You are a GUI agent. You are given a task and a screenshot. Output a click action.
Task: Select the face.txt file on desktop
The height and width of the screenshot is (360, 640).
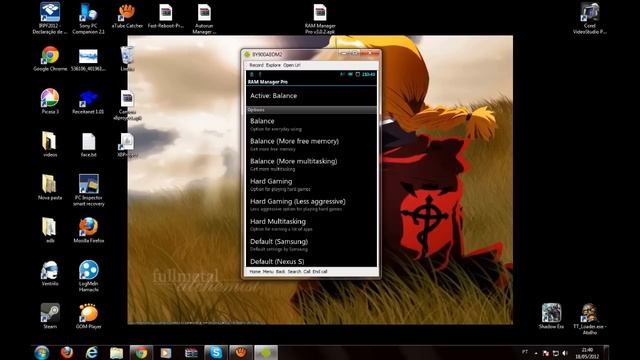[x=89, y=144]
